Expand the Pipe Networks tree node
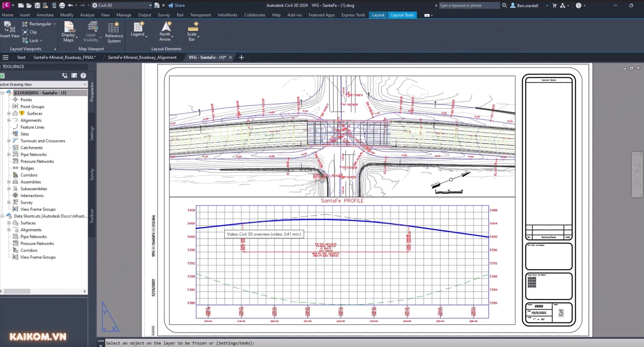Viewport: 644px width, 347px height. click(x=9, y=155)
